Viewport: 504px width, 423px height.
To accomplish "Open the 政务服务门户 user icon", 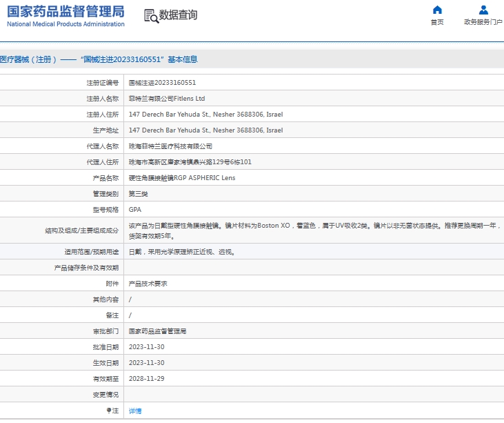I will tap(483, 10).
